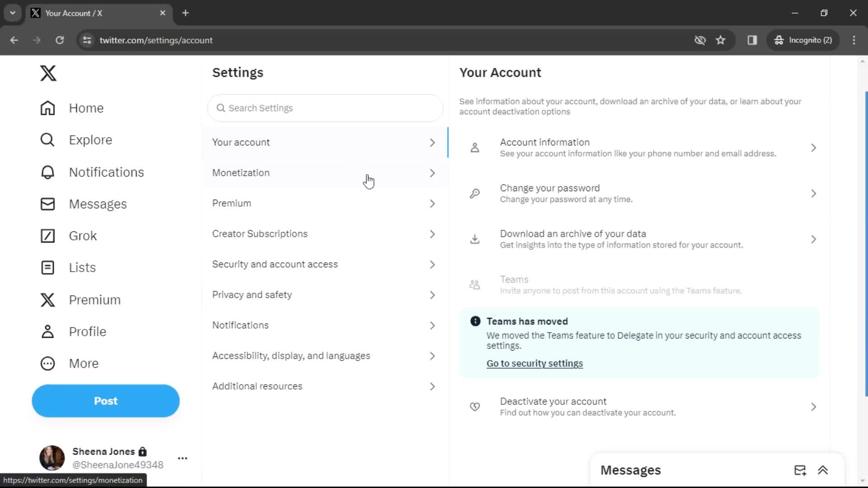Open the Explore section icon
Viewport: 868px width, 488px height.
[x=47, y=140]
